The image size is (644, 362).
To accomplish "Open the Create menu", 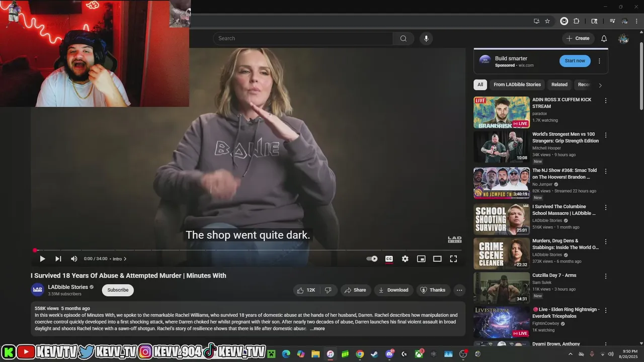I will pos(578,38).
